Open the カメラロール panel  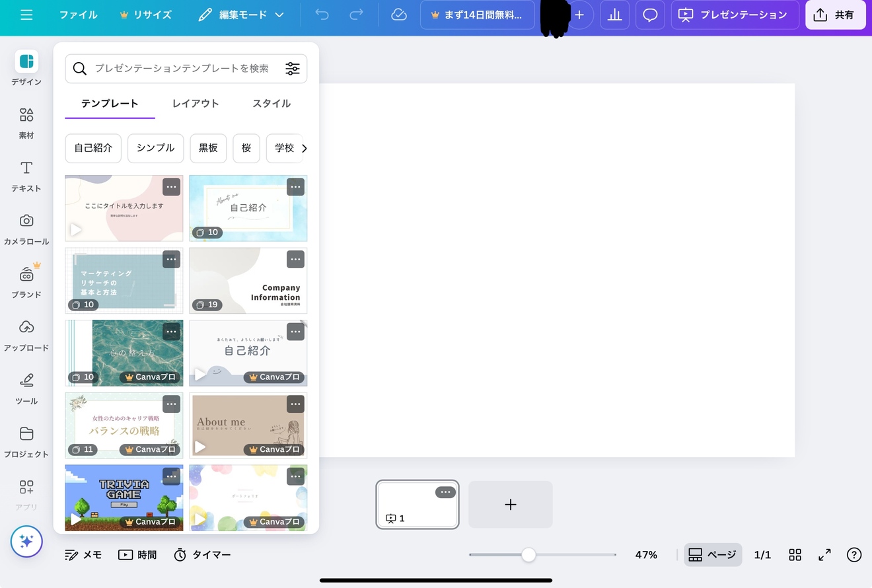[x=26, y=229]
